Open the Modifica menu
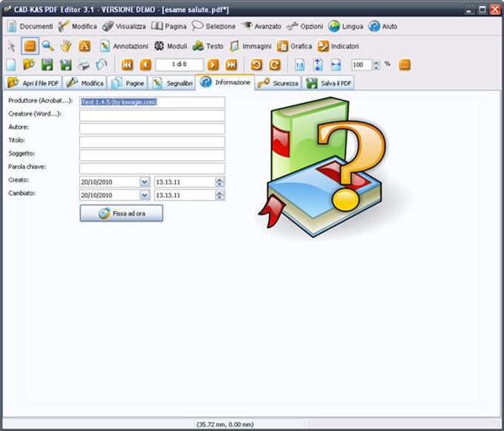Viewport: 504px width, 431px height. click(78, 27)
